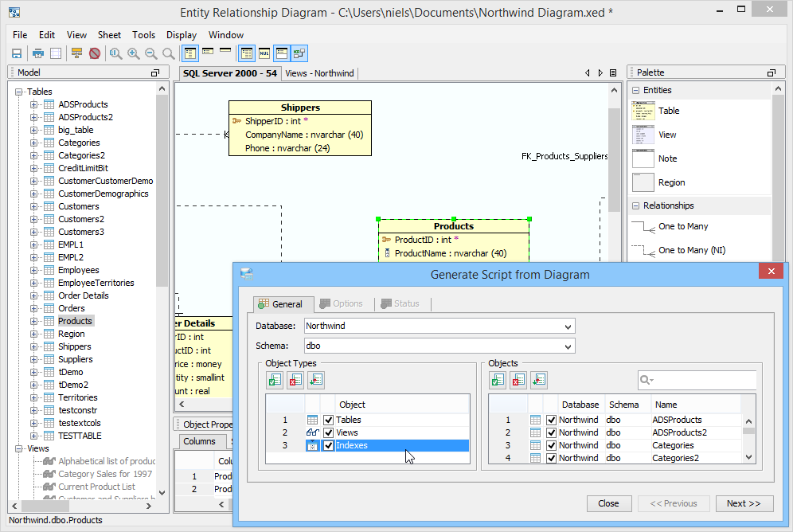Collapse the Views node in Model tree
This screenshot has height=532, width=793.
(19, 448)
